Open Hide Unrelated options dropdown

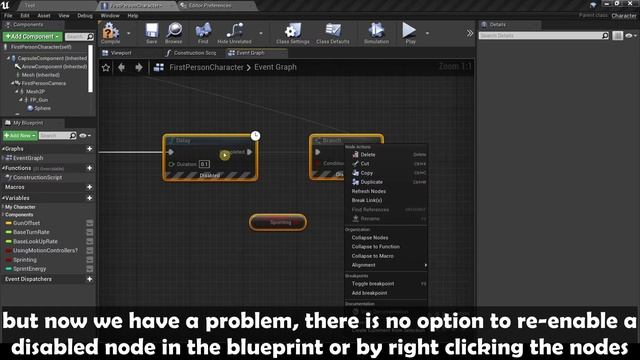tap(261, 33)
